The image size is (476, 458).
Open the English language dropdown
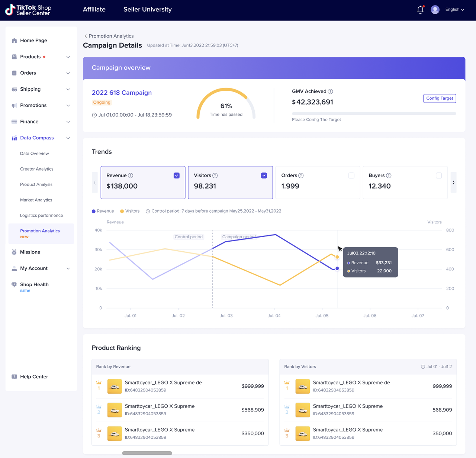pos(454,10)
